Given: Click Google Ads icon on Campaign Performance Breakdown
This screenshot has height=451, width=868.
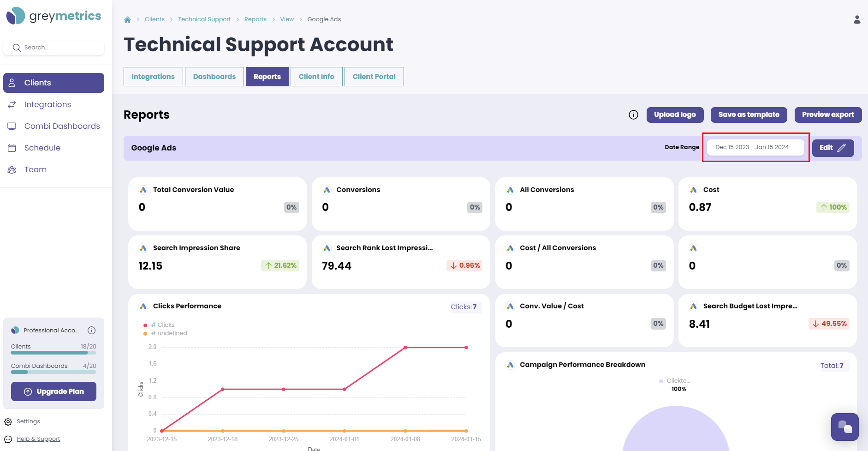Looking at the screenshot, I should click(510, 365).
